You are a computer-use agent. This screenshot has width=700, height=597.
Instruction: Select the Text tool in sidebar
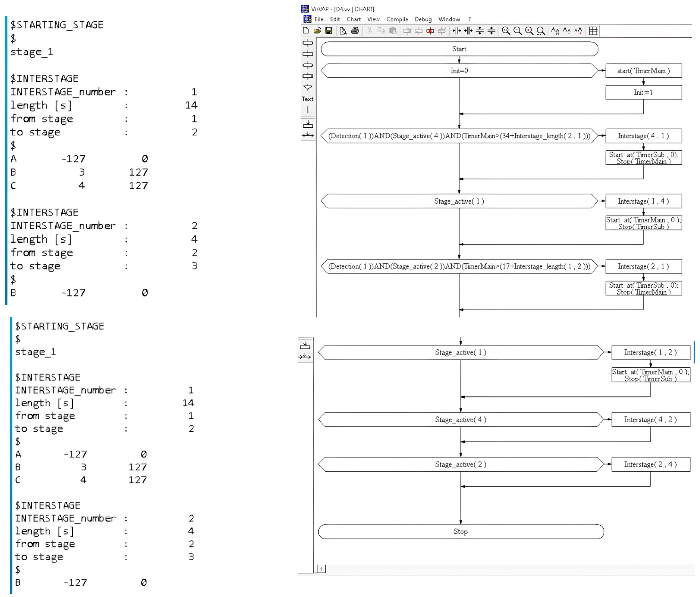[x=307, y=99]
